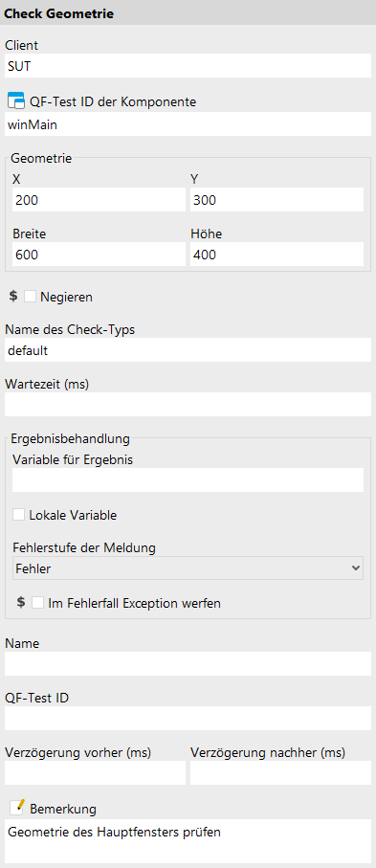The height and width of the screenshot is (868, 376).
Task: Open the Fehlerstufe der Meldung dropdown
Action: (188, 568)
